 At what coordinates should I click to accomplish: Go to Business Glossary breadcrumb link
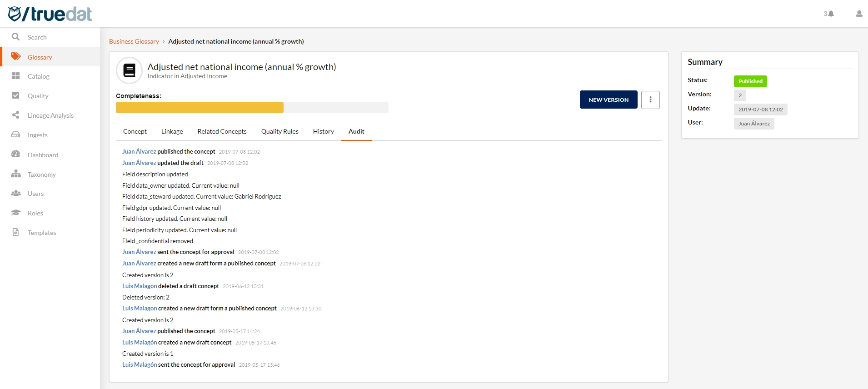click(x=134, y=41)
